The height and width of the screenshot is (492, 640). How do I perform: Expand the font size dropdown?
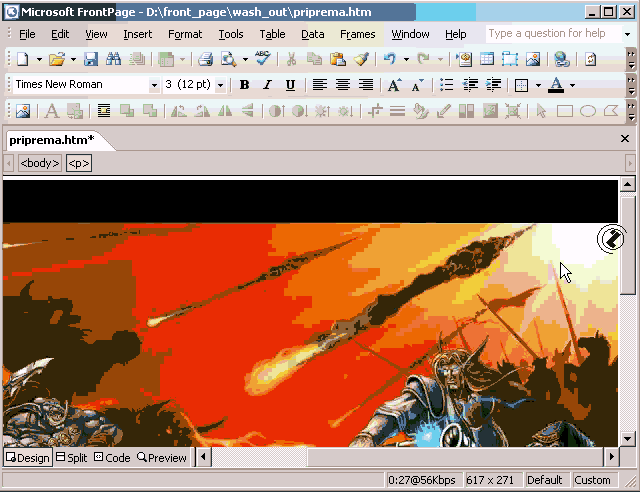click(x=221, y=85)
